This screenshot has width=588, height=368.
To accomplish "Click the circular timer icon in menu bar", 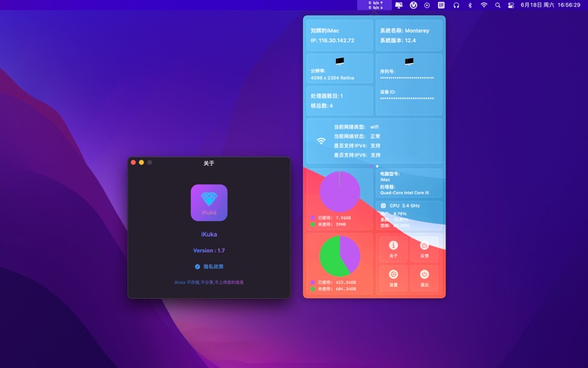I will [413, 5].
